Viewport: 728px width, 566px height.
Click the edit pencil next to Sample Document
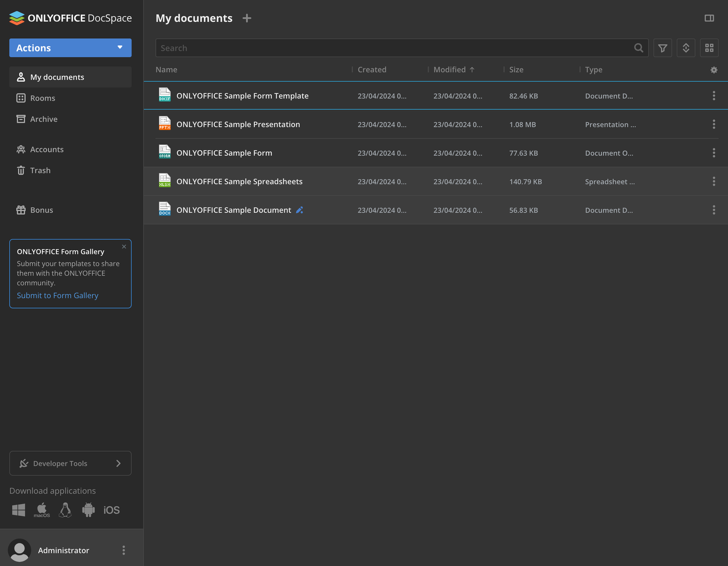point(299,210)
